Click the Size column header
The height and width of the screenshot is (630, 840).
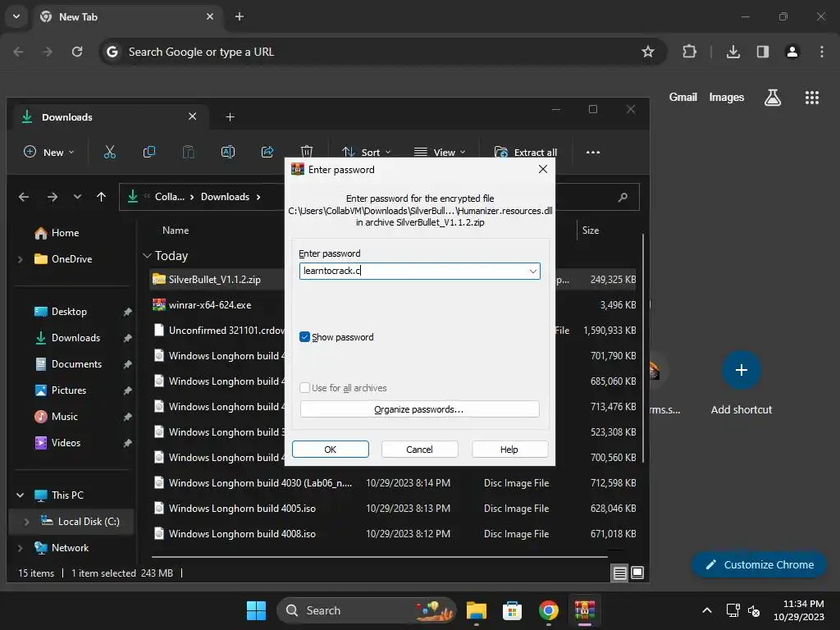tap(591, 231)
